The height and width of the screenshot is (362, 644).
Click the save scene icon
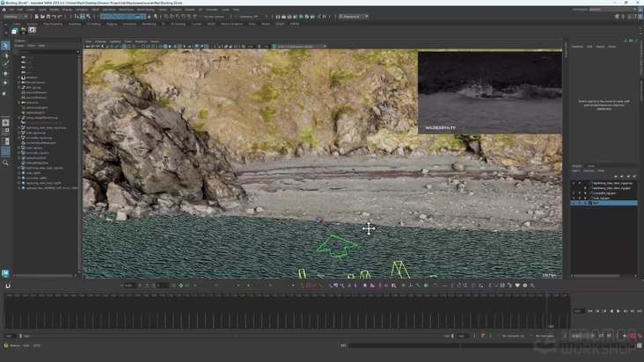click(x=48, y=17)
